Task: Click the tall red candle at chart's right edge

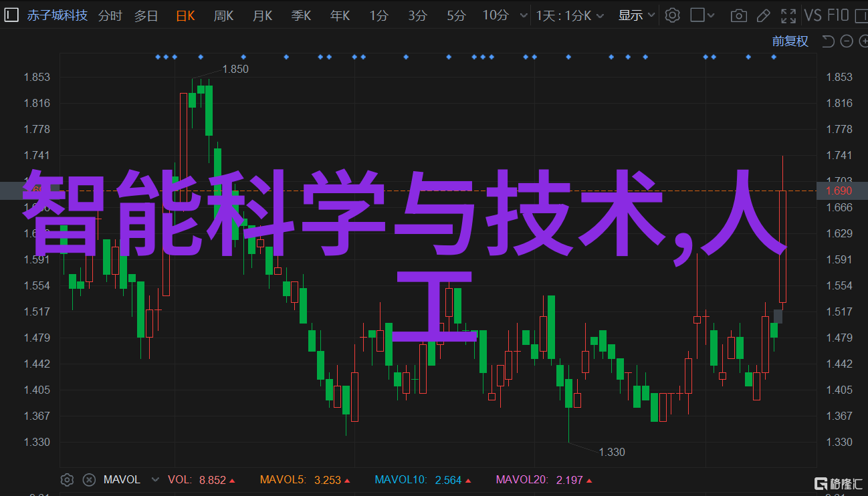Action: [782, 246]
